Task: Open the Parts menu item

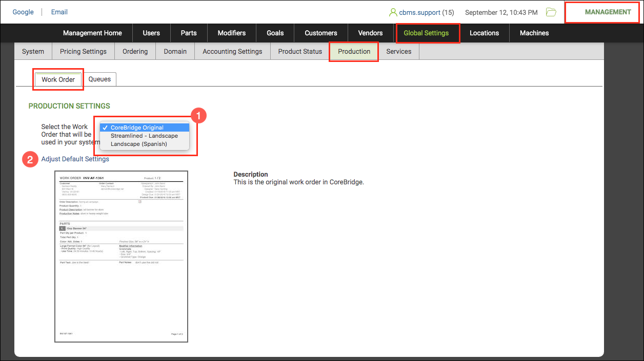Action: (x=189, y=33)
